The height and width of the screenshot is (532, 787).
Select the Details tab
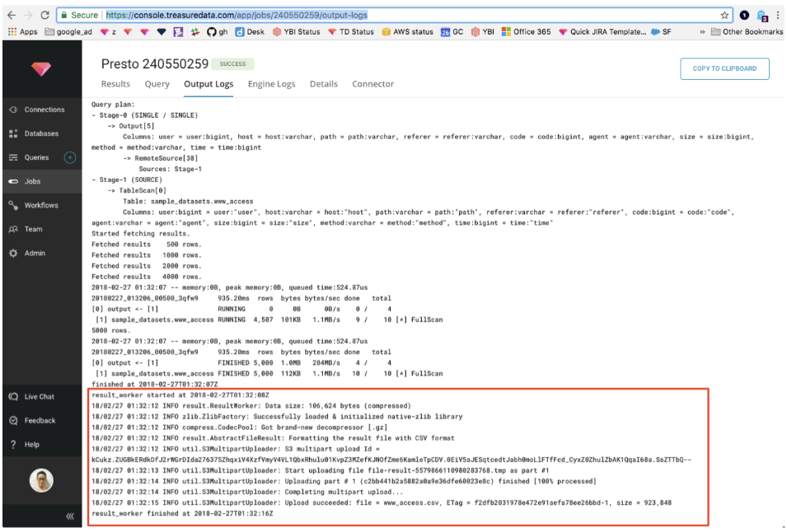click(x=323, y=84)
